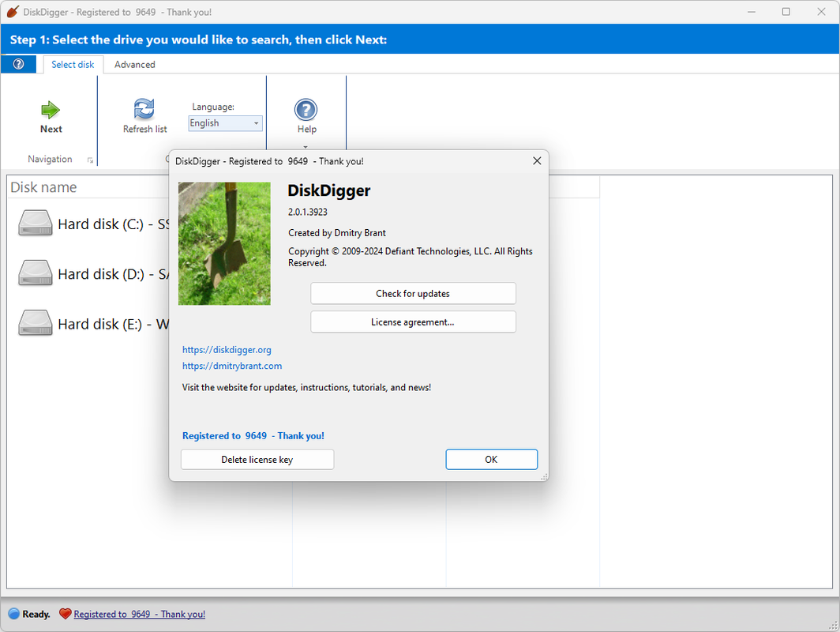The image size is (840, 632).
Task: Click the 'Visit the website for updates' text
Action: (306, 387)
